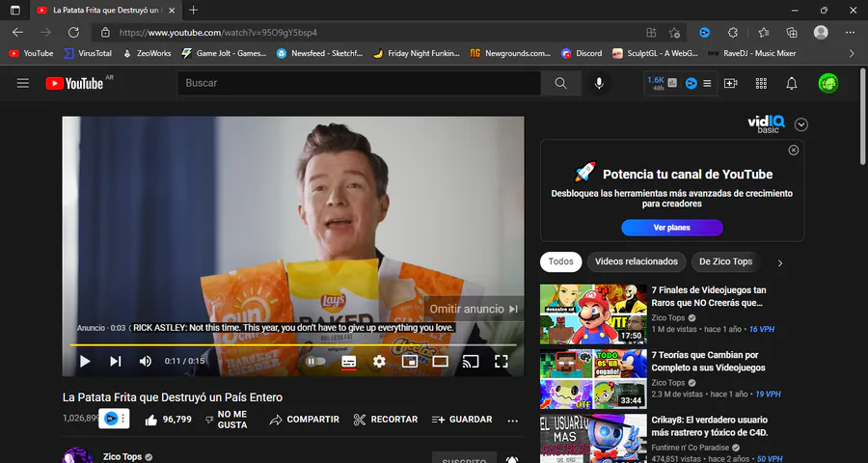This screenshot has height=463, width=868.
Task: Select the Videos relacionados chip
Action: (x=637, y=261)
